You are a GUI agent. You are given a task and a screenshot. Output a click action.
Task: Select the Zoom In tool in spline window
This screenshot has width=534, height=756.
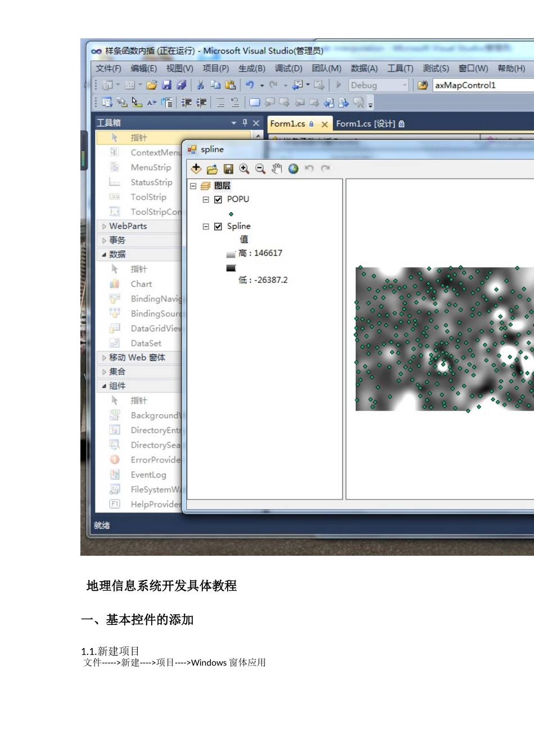click(x=244, y=169)
